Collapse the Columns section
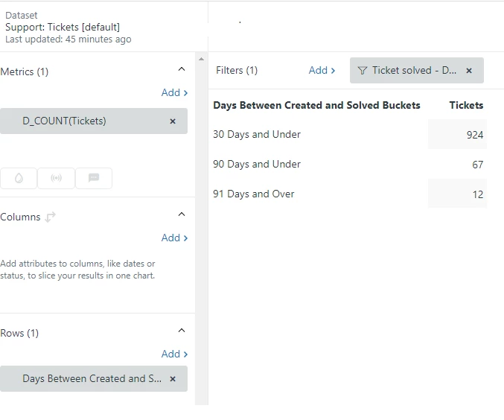This screenshot has height=420, width=504. click(182, 214)
